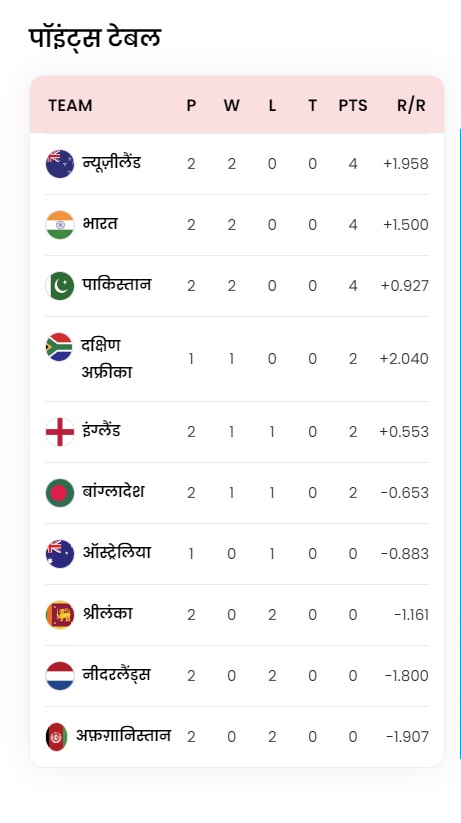Viewport: 461px width, 823px height.
Task: Click the India flag icon
Action: point(60,225)
